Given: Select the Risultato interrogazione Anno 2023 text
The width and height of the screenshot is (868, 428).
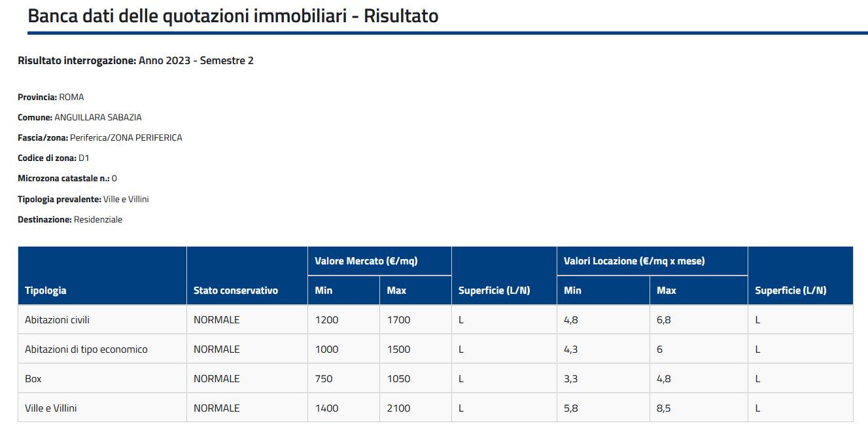Looking at the screenshot, I should [x=135, y=61].
